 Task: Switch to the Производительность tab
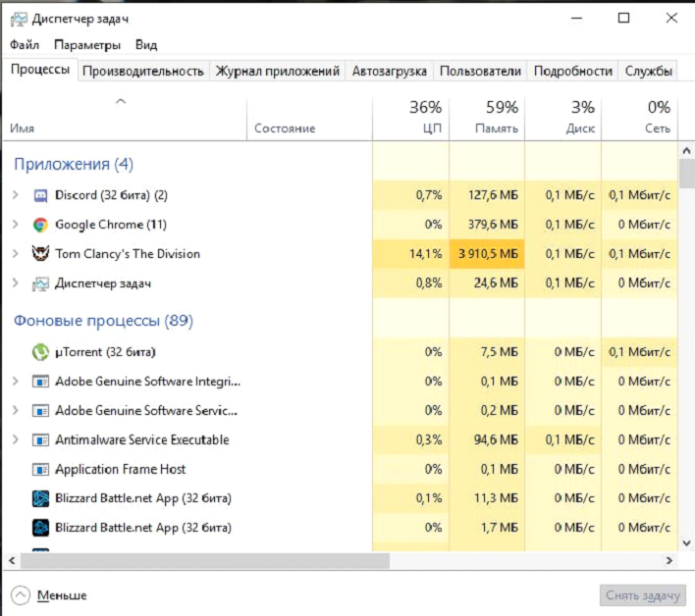pyautogui.click(x=143, y=71)
